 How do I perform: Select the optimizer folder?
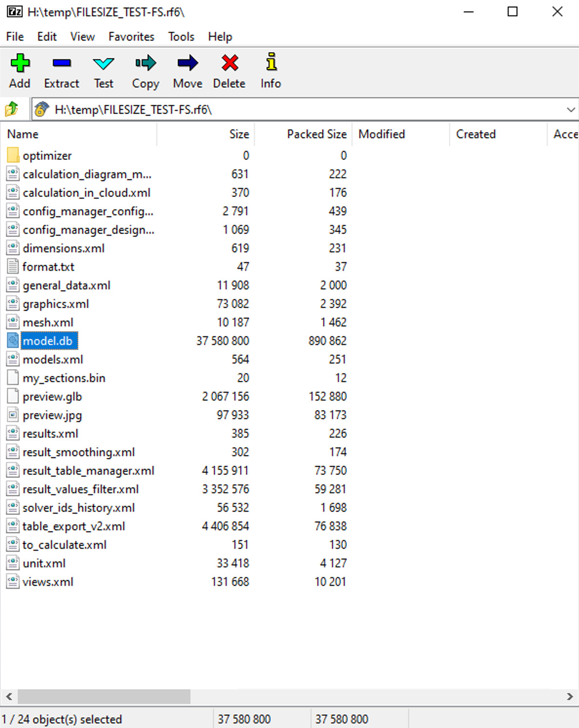pyautogui.click(x=47, y=156)
